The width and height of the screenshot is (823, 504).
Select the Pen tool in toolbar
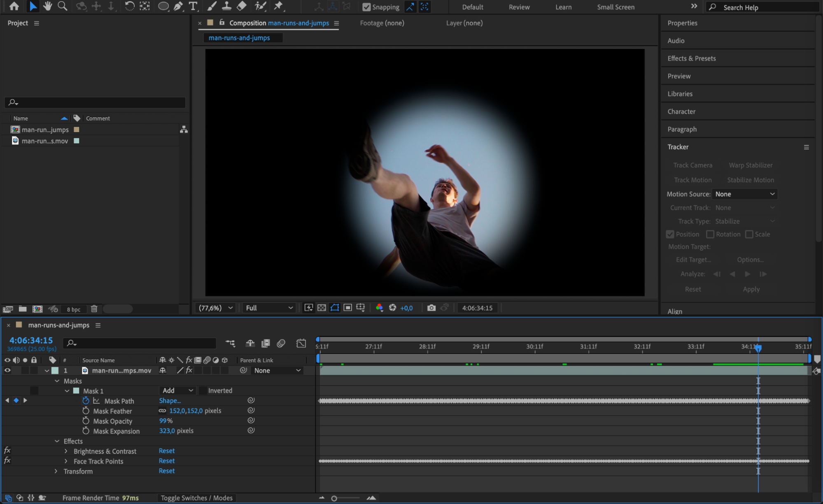[178, 6]
